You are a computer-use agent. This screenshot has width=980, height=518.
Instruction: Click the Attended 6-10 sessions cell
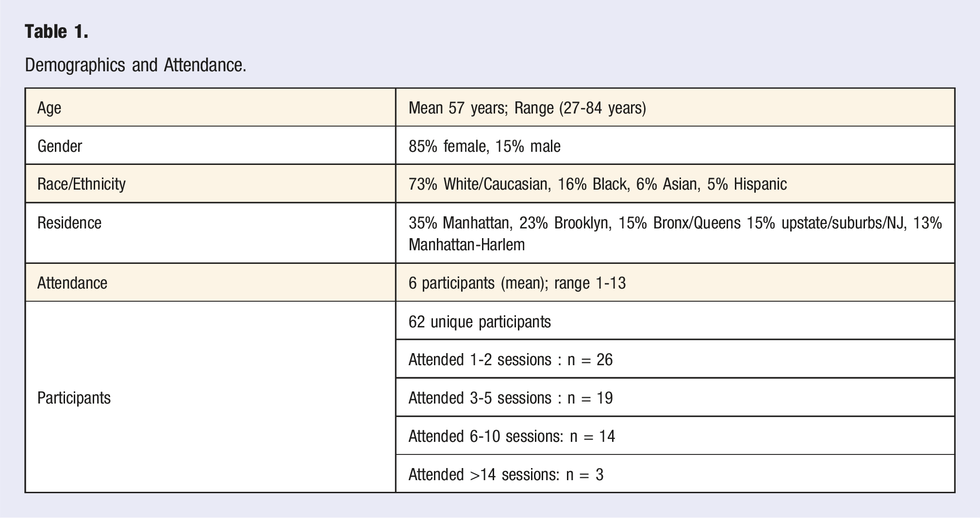click(x=675, y=436)
